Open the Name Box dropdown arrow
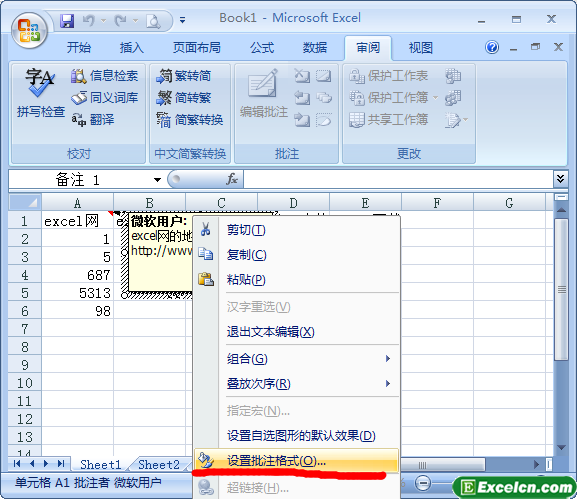The width and height of the screenshot is (577, 499). (x=157, y=180)
